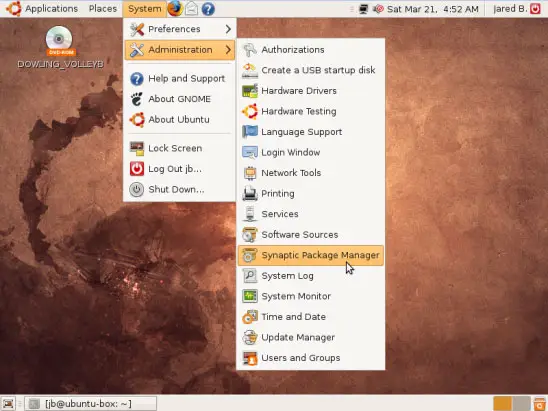
Task: Click the Printing label
Action: [278, 194]
